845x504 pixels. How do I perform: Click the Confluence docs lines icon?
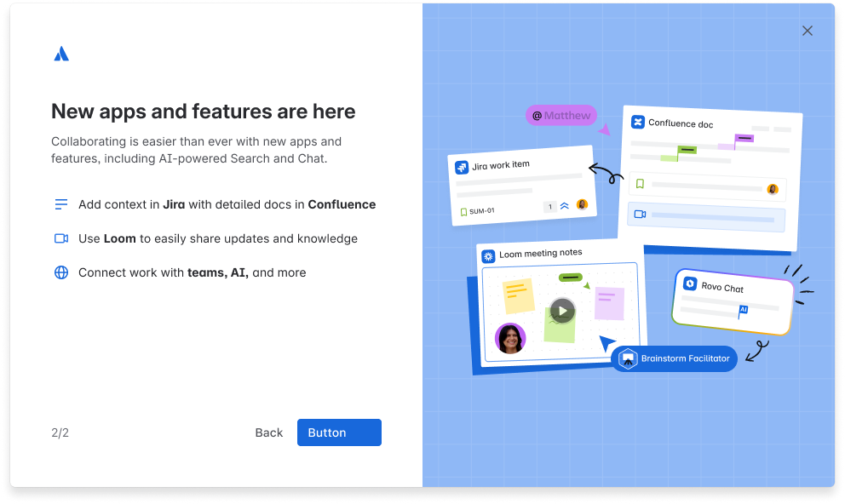click(x=61, y=204)
